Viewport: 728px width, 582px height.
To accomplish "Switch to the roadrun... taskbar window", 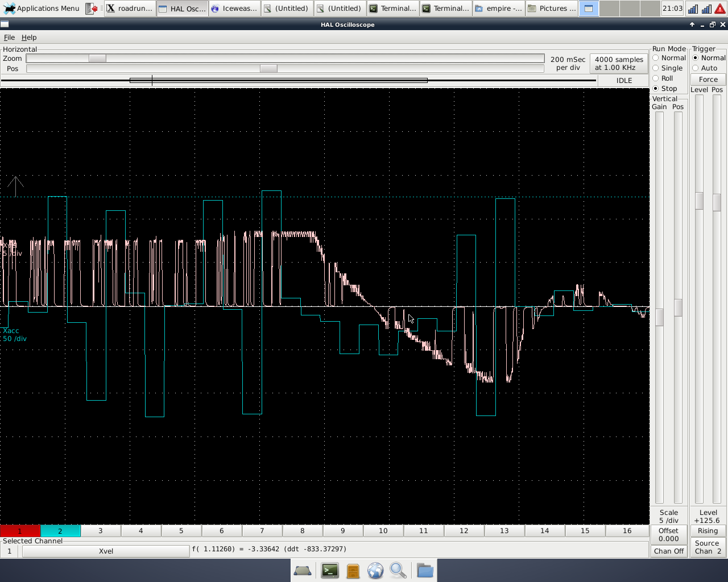I will [x=130, y=9].
